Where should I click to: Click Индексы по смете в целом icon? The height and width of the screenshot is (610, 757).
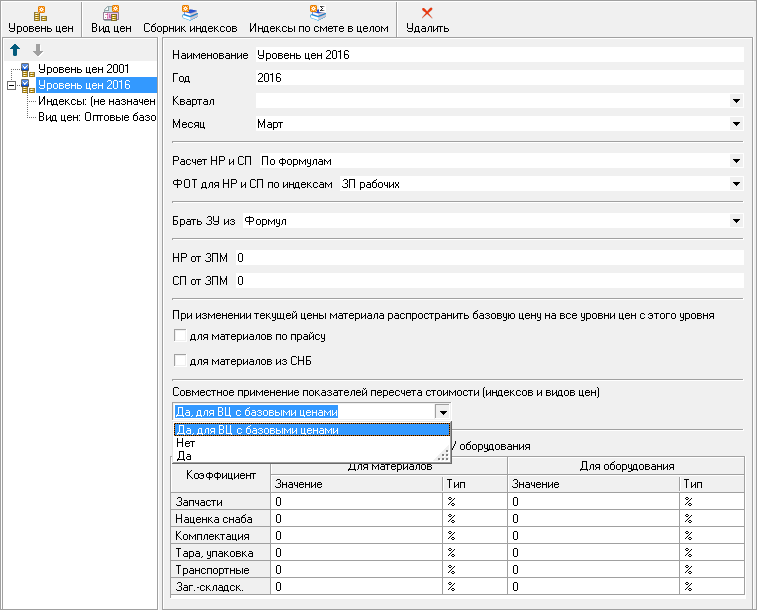[x=318, y=14]
